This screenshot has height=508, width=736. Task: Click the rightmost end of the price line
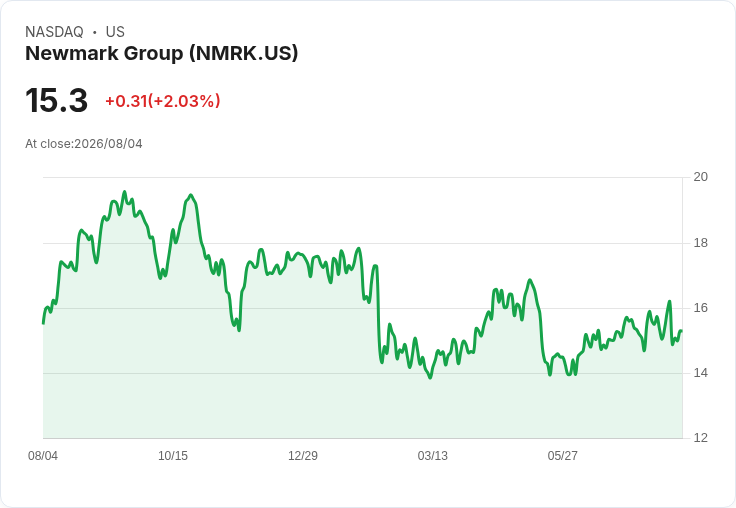[681, 331]
